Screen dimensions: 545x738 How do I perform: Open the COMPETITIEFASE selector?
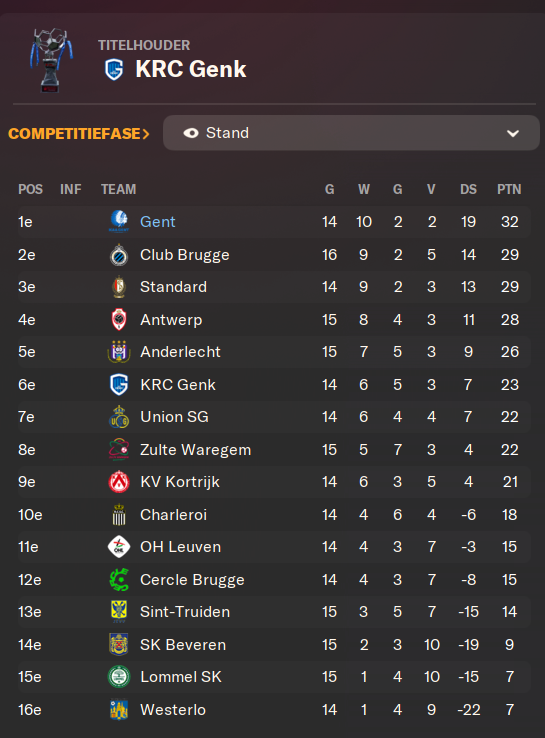79,134
